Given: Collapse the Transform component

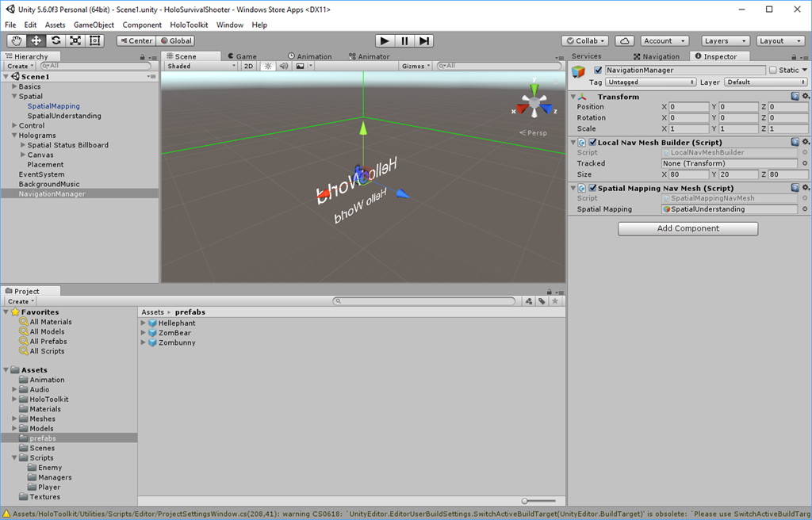Looking at the screenshot, I should pos(573,97).
